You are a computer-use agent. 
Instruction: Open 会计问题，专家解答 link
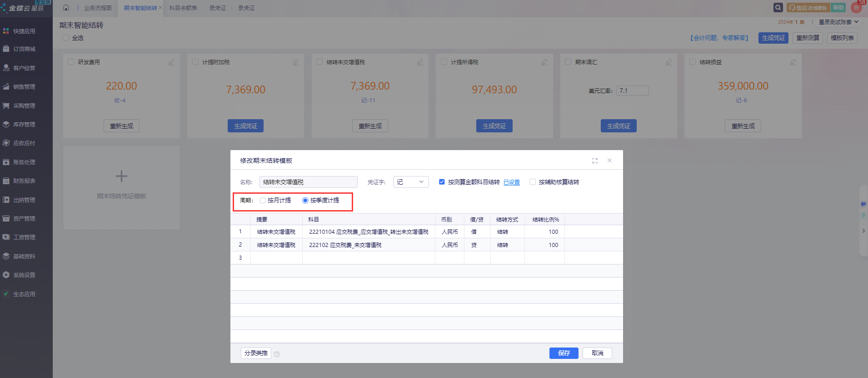(x=719, y=38)
